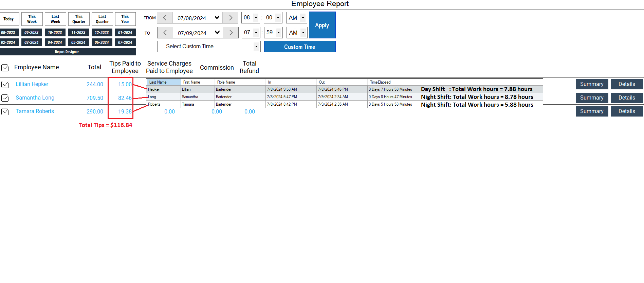Click previous day arrow for FROM date
This screenshot has height=283, width=644.
click(x=165, y=18)
